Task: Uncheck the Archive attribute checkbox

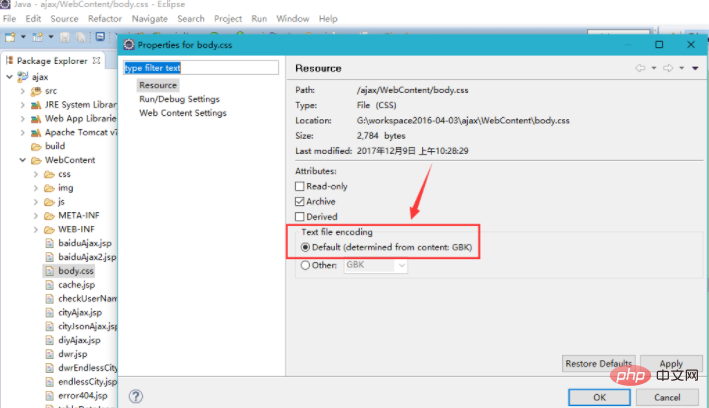Action: point(299,201)
